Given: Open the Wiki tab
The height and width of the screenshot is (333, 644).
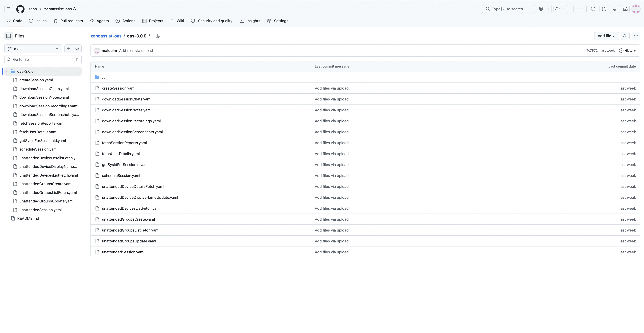Looking at the screenshot, I should (x=177, y=21).
